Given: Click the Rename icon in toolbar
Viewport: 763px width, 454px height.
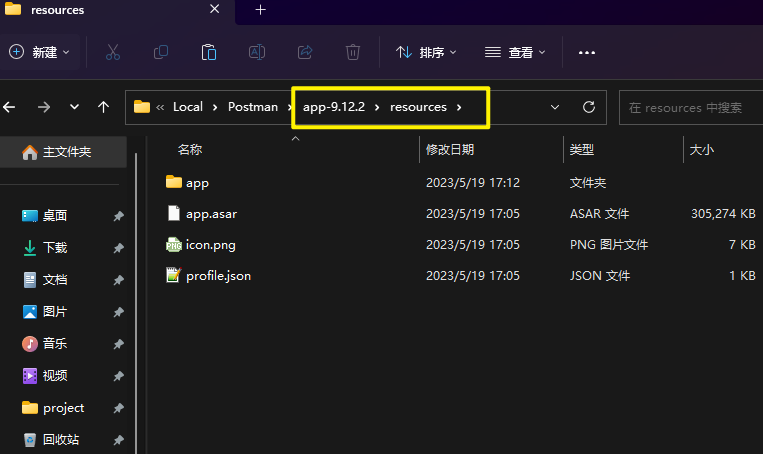Looking at the screenshot, I should pos(257,52).
